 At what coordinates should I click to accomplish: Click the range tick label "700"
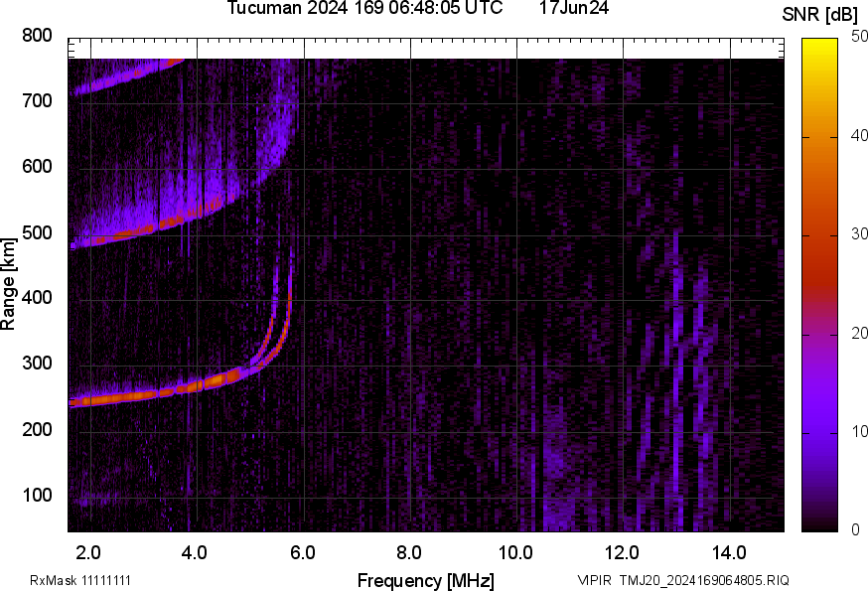pyautogui.click(x=37, y=101)
